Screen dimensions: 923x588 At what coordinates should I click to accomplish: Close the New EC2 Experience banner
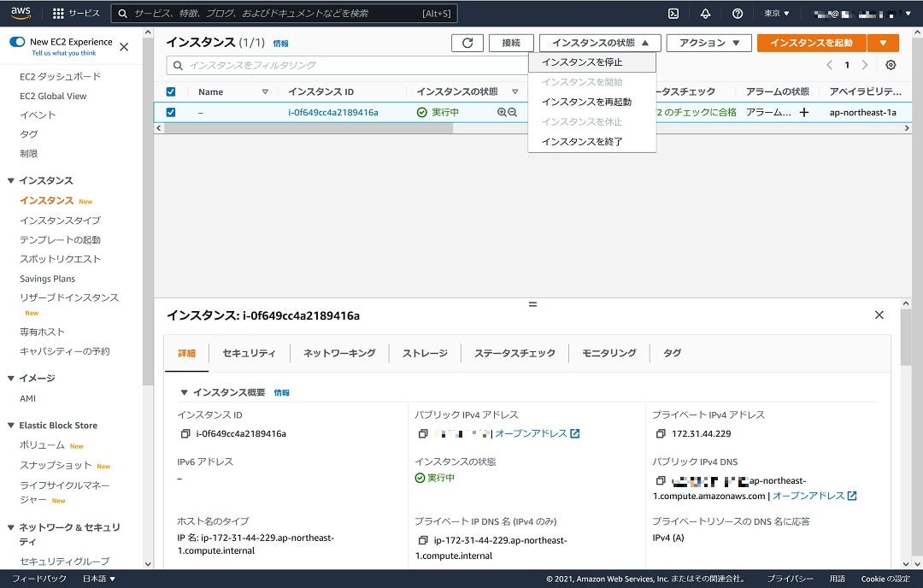(124, 47)
